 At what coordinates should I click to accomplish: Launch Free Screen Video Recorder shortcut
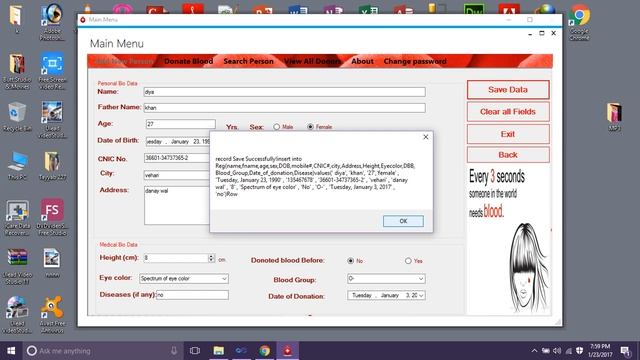pos(52,71)
